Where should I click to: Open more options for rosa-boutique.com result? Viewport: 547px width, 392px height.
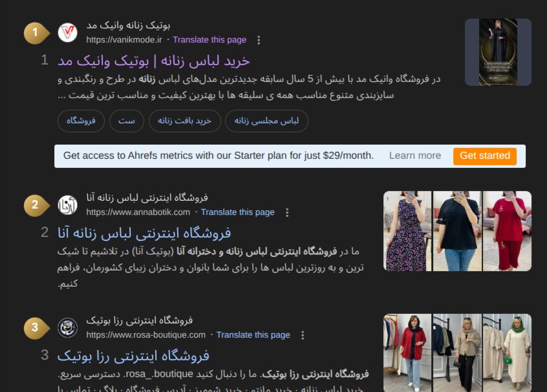pyautogui.click(x=303, y=335)
